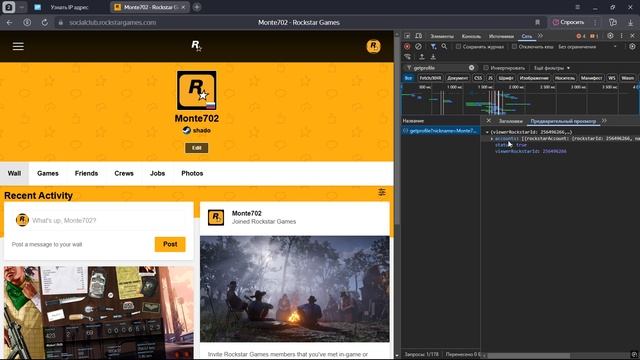Open the GTA promo image thumbnail
Screen dimensions: 640x360
tap(98, 313)
